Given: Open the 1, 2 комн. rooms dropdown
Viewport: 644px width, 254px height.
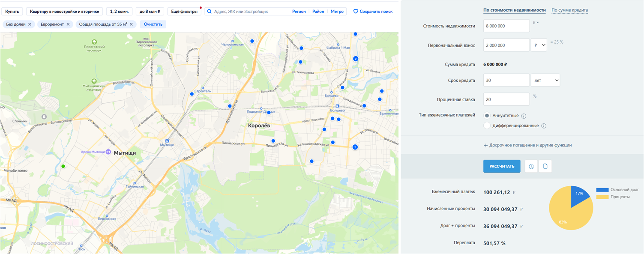Looking at the screenshot, I should [x=120, y=12].
